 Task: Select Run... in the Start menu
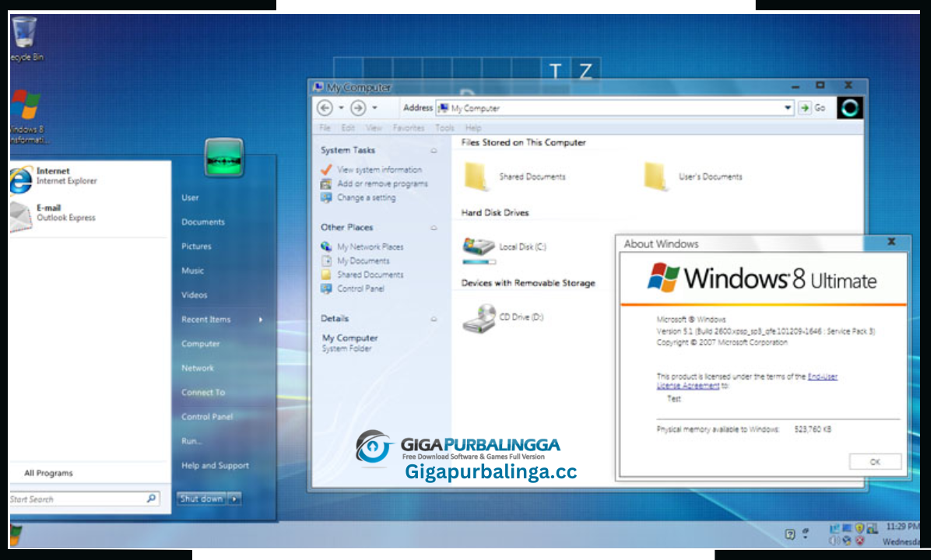point(191,441)
